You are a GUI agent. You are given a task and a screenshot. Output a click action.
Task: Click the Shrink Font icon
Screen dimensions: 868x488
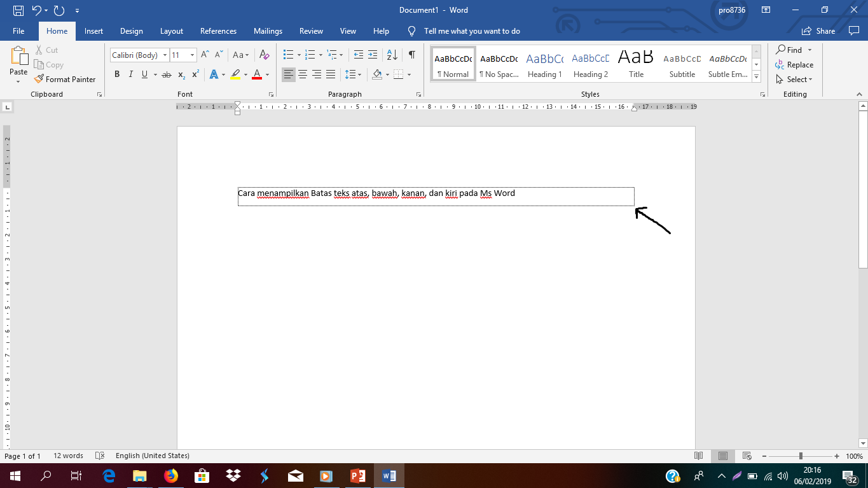pyautogui.click(x=219, y=55)
